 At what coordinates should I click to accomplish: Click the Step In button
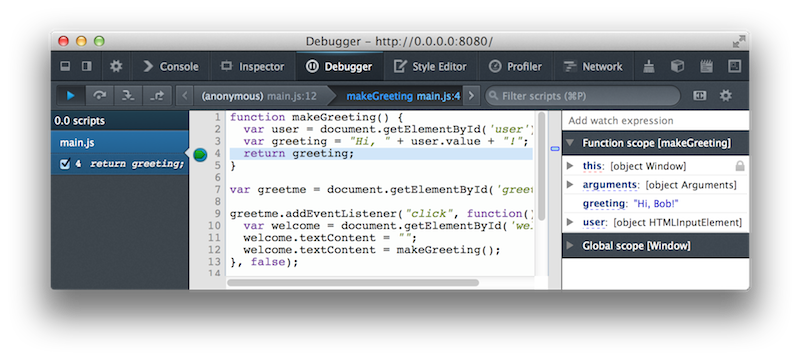pyautogui.click(x=128, y=95)
